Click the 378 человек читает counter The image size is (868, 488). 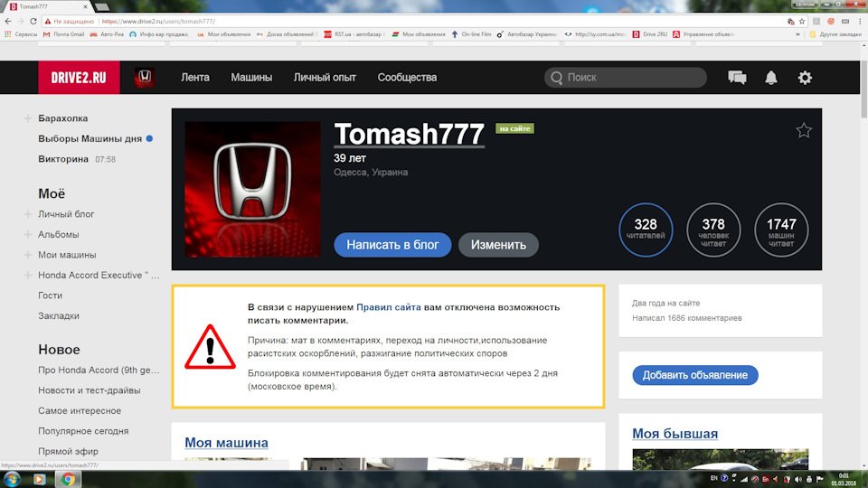tap(713, 230)
